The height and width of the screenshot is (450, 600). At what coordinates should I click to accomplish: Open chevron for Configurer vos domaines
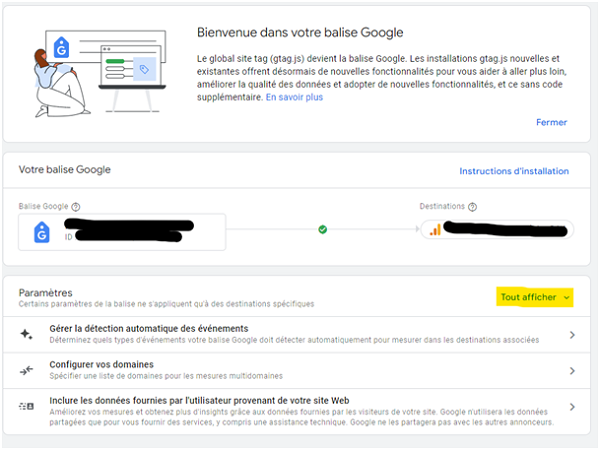coord(572,371)
